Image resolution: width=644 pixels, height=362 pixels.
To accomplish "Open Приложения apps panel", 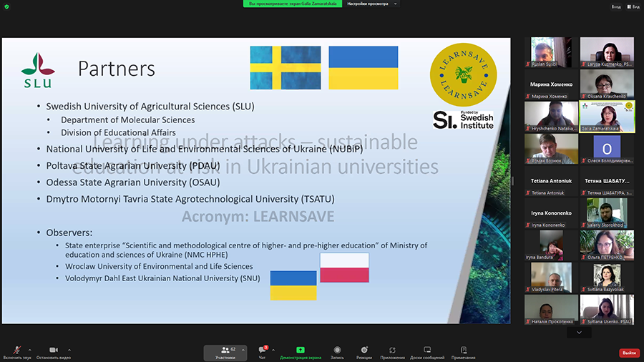I will point(392,353).
